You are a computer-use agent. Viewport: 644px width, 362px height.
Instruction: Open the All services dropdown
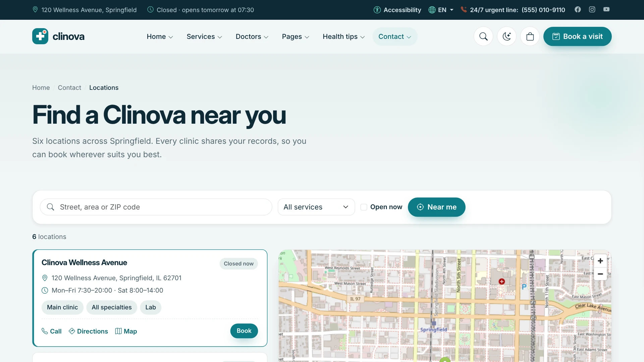pos(316,207)
